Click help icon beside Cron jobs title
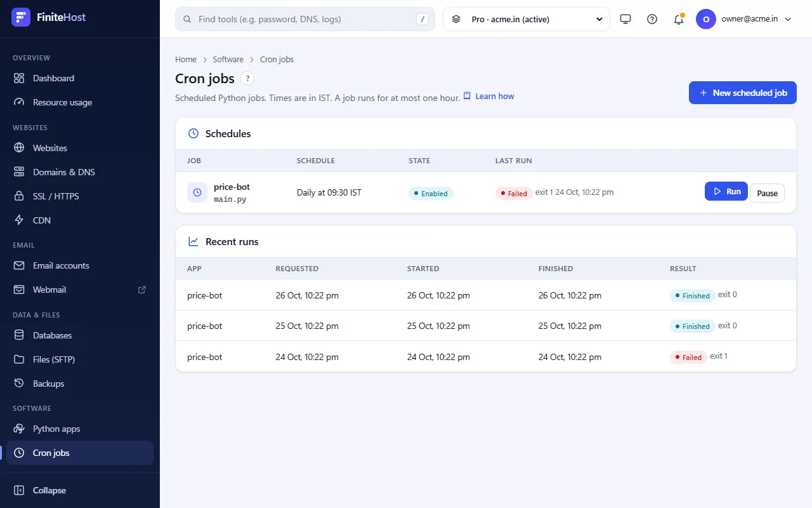The width and height of the screenshot is (812, 508). click(x=247, y=79)
